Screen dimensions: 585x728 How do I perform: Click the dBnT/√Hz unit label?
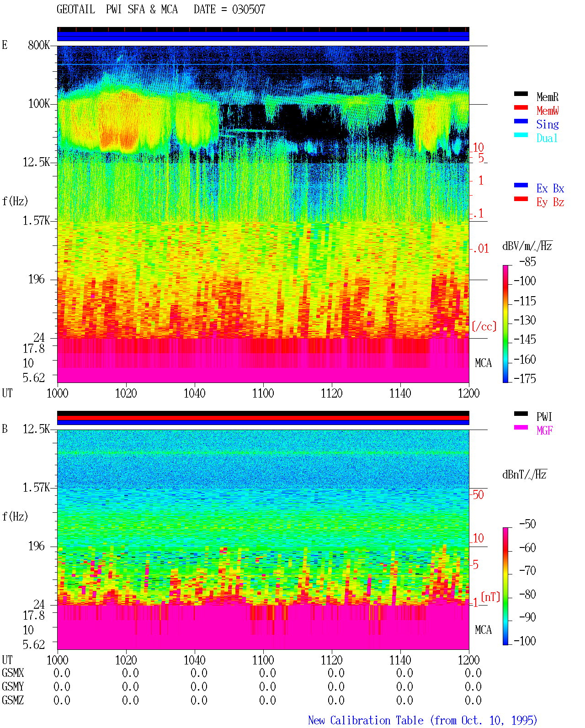click(525, 474)
